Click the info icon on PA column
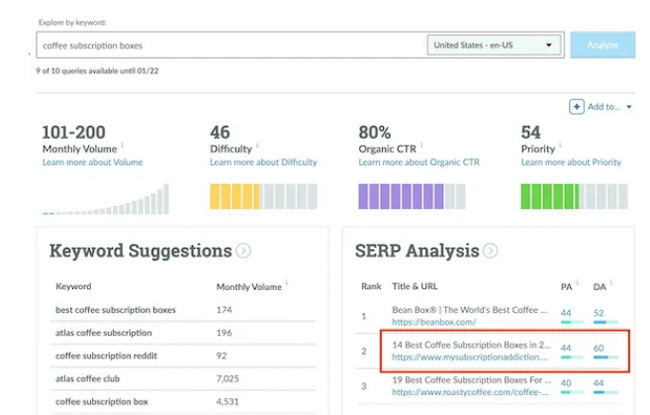 pyautogui.click(x=580, y=282)
